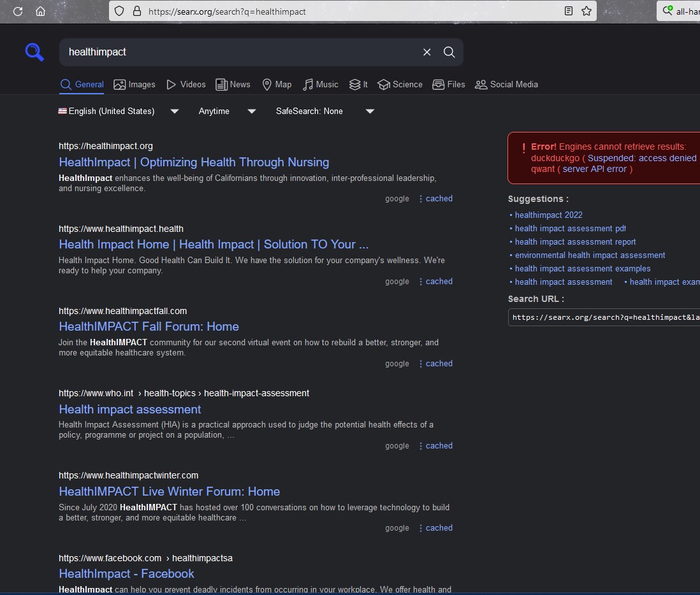
Task: Bookmark this page with star icon
Action: (587, 11)
